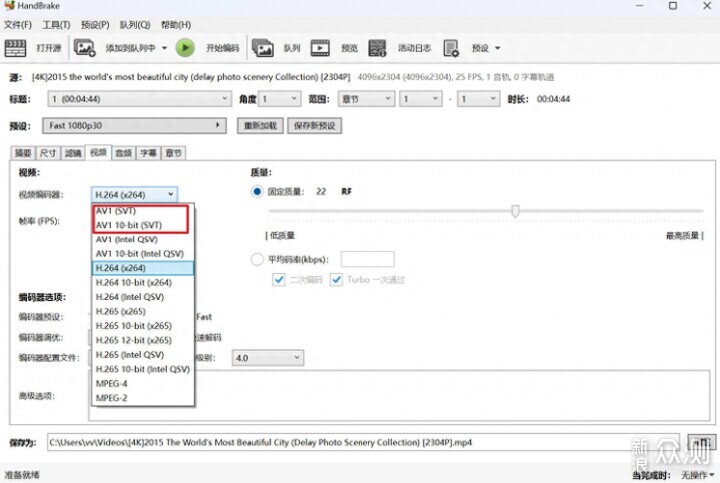Select H.265 12-bit (x265) encoder option
Viewport: 720px width, 483px height.
(143, 340)
